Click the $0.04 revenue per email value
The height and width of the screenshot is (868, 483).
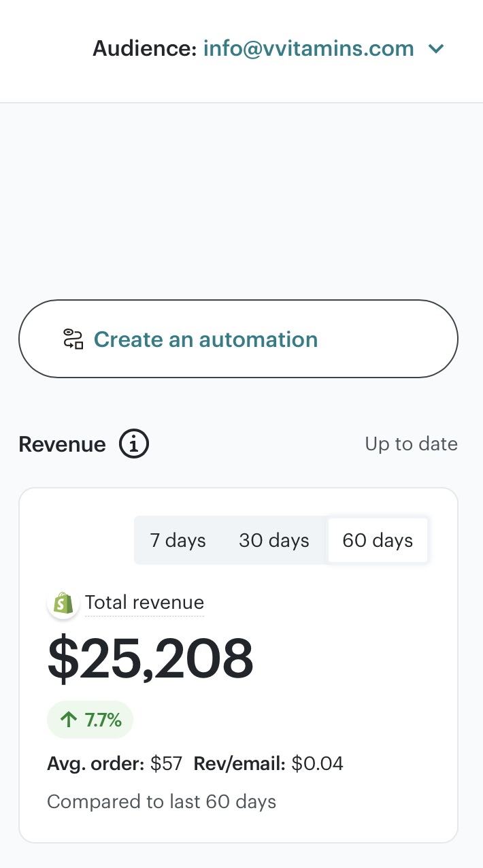317,764
